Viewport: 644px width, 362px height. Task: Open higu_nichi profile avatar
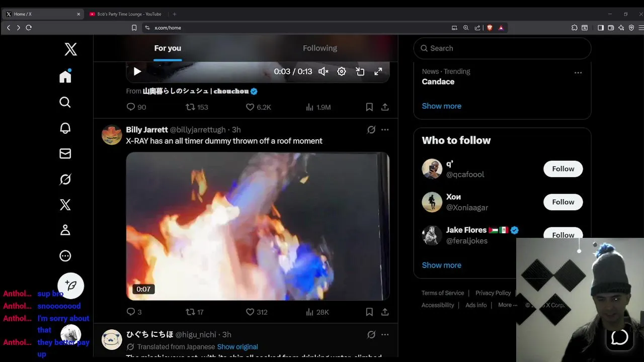(112, 340)
